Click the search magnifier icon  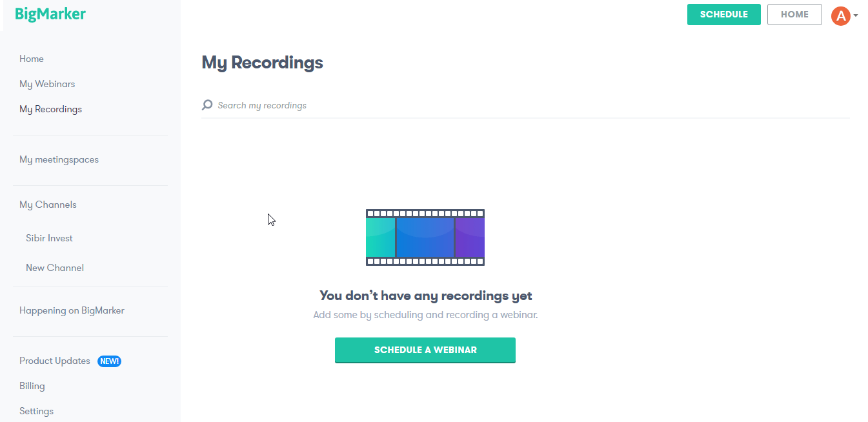click(x=207, y=105)
